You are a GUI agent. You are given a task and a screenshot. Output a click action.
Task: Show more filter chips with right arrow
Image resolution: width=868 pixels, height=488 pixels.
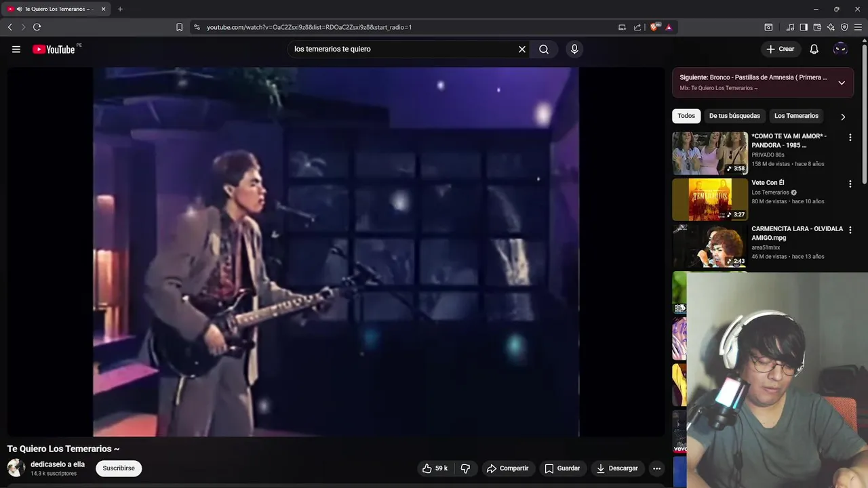point(843,117)
